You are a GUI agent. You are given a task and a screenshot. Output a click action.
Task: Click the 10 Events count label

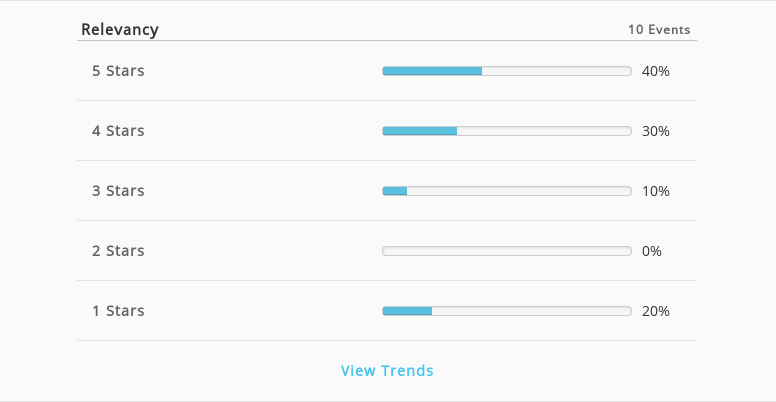(659, 30)
